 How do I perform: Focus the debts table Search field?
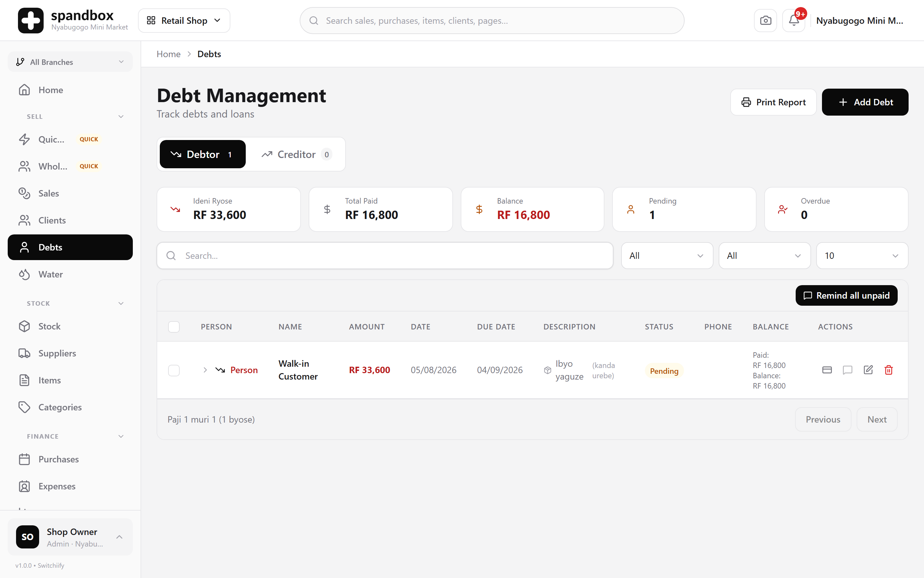click(385, 256)
